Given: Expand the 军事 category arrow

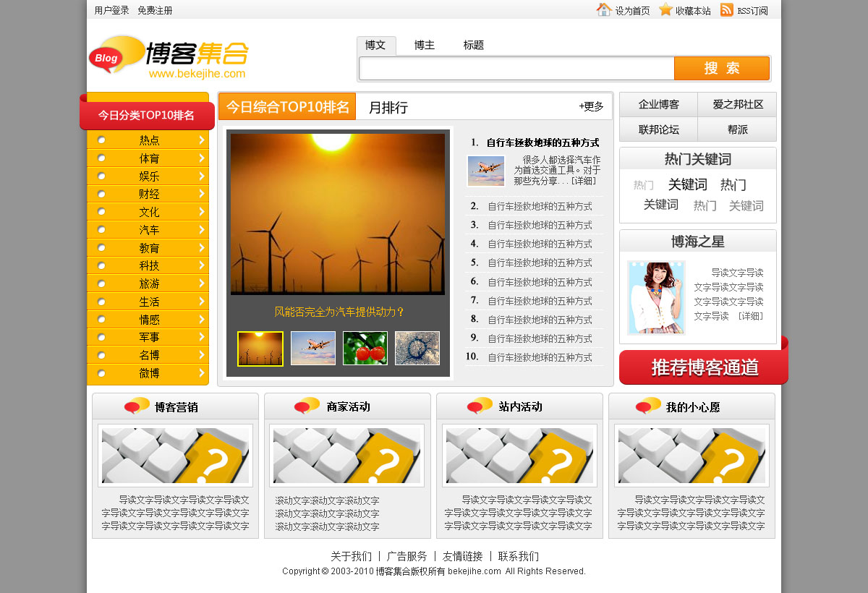Looking at the screenshot, I should [x=202, y=337].
